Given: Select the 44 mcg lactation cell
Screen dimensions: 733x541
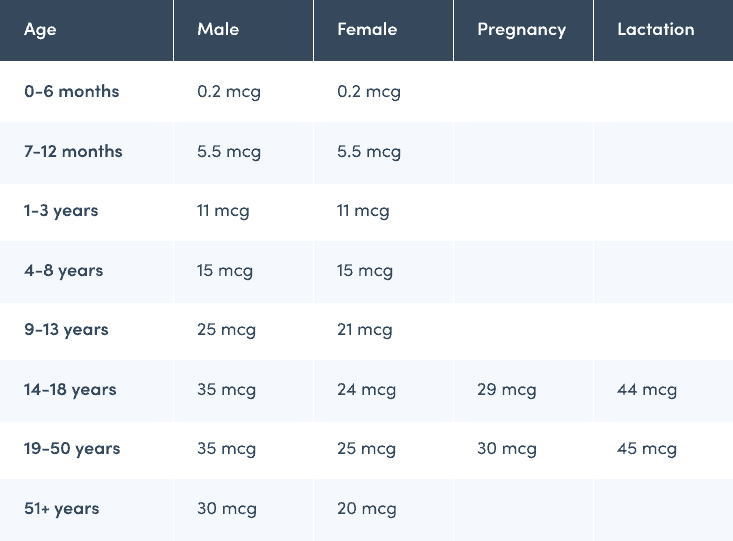Looking at the screenshot, I should tap(647, 390).
